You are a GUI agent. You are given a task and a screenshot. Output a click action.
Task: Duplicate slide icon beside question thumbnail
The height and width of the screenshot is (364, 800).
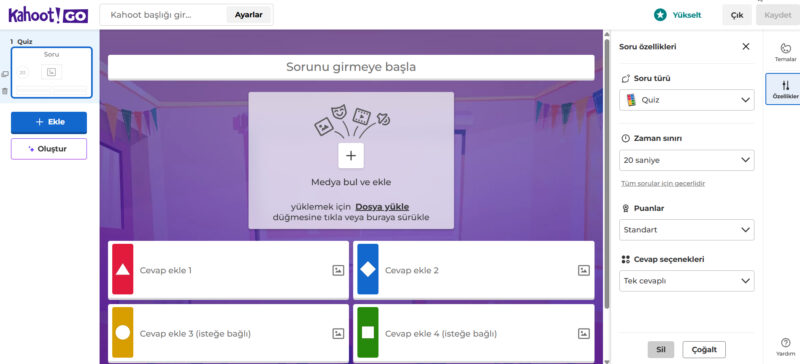pyautogui.click(x=5, y=74)
